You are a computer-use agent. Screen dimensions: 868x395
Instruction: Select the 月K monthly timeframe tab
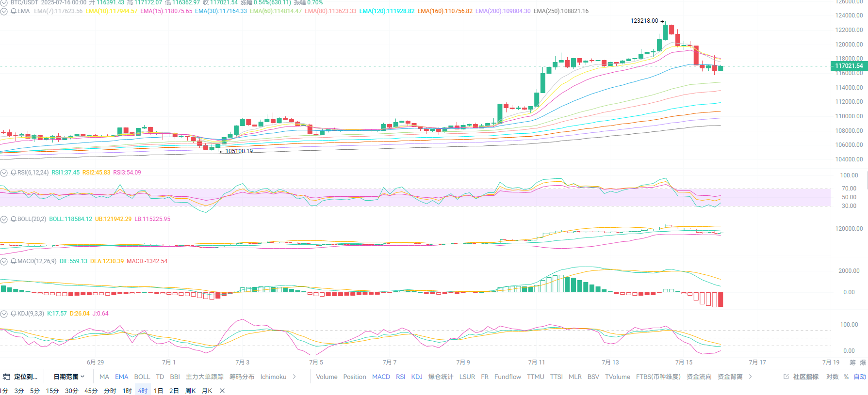[207, 391]
